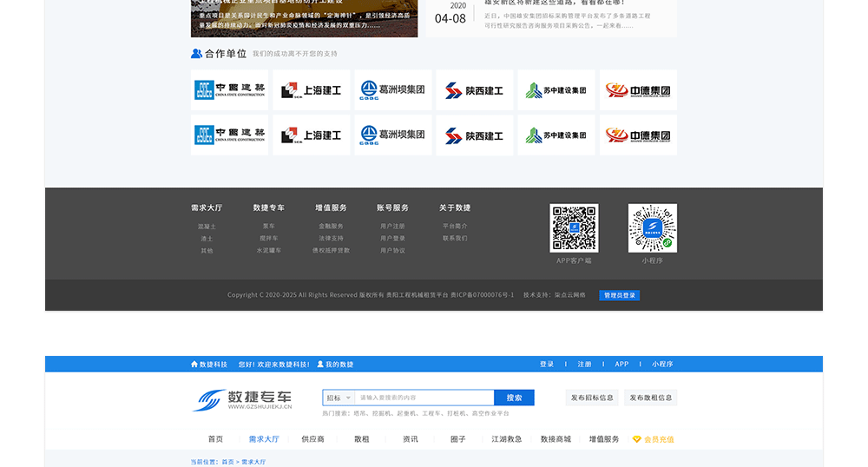Click upper-row 葛洲坝集团 partner logo

click(x=393, y=89)
